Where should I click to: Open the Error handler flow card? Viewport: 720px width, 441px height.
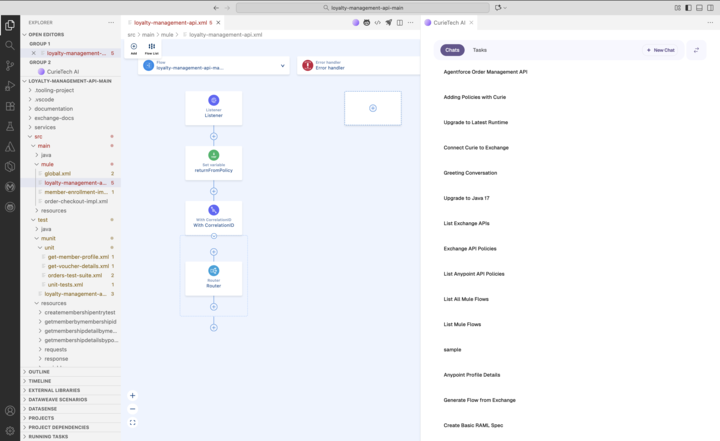(x=358, y=66)
